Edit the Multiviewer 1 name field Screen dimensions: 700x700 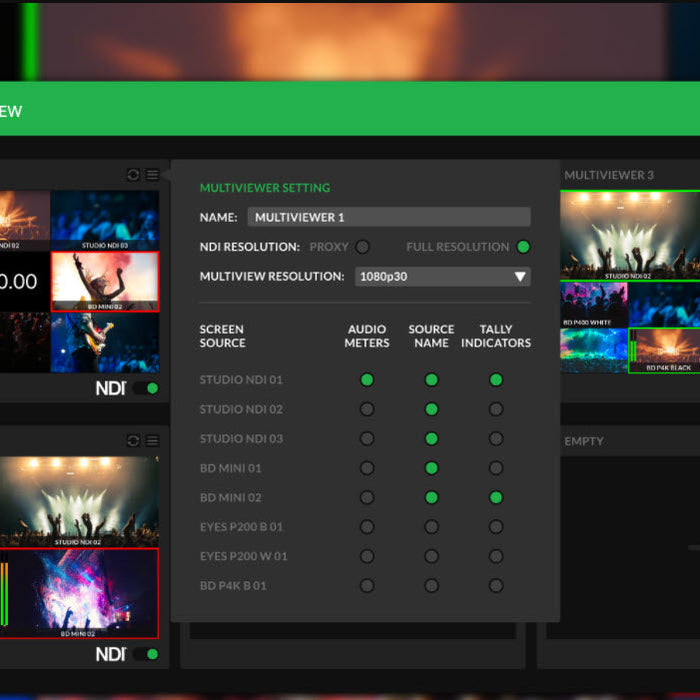click(389, 217)
